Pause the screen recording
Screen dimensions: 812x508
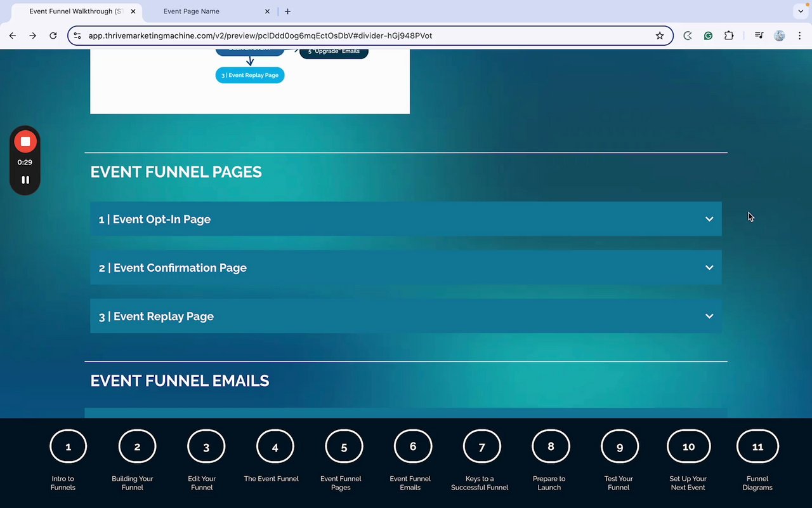tap(25, 180)
